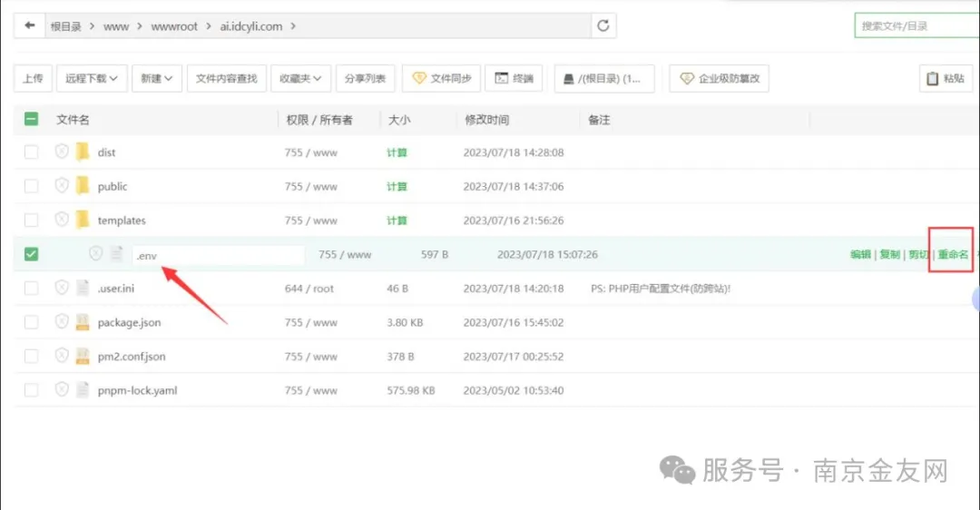Click the back arrow in path bar
The width and height of the screenshot is (980, 510).
click(x=29, y=25)
